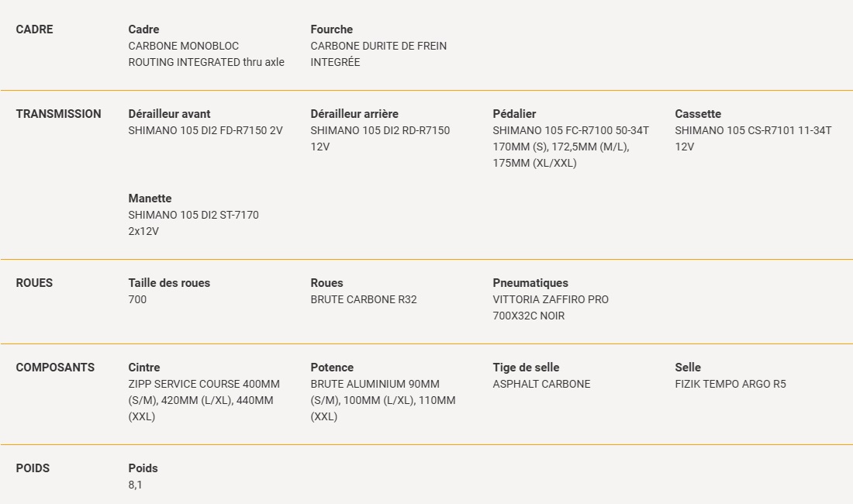Image resolution: width=853 pixels, height=504 pixels.
Task: Click the Taille des roues label
Action: pos(169,283)
